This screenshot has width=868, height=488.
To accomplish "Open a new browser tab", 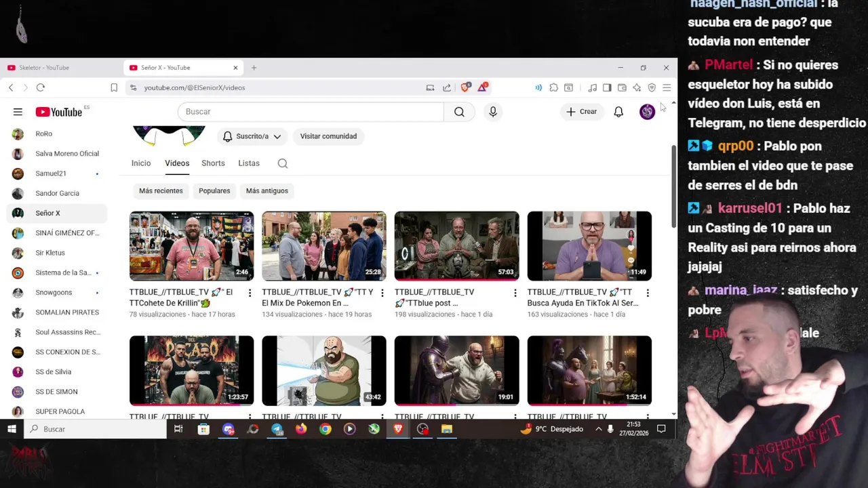I will coord(254,68).
